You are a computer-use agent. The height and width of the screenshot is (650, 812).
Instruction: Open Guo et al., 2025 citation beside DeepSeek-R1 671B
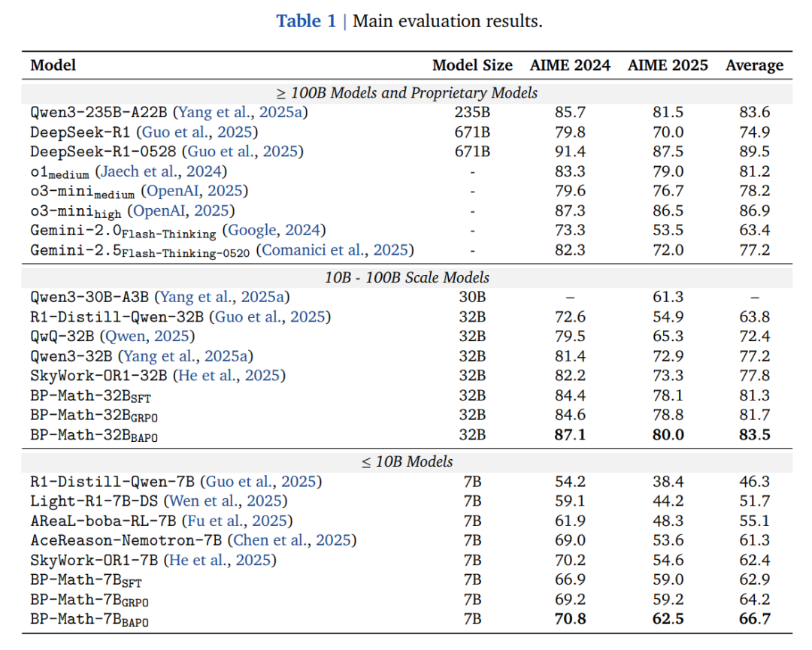click(x=197, y=132)
